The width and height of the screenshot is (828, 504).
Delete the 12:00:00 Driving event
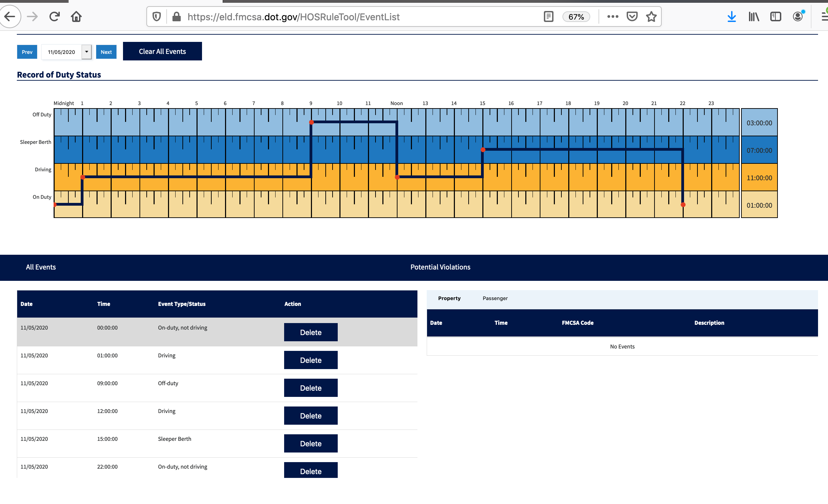311,415
